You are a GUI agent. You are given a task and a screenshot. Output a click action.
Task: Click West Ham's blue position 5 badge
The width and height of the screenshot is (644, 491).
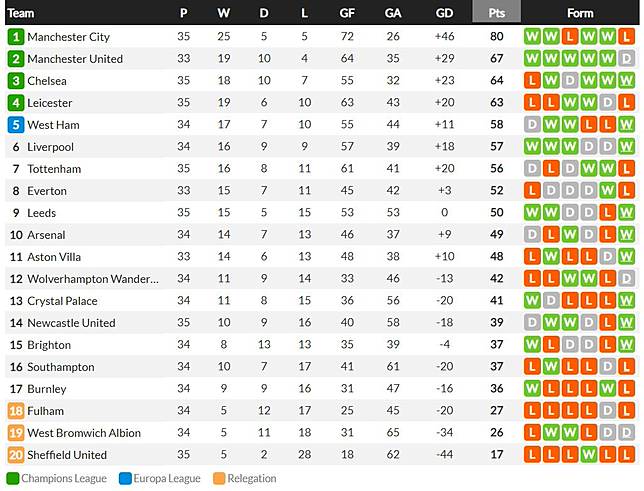(x=15, y=125)
